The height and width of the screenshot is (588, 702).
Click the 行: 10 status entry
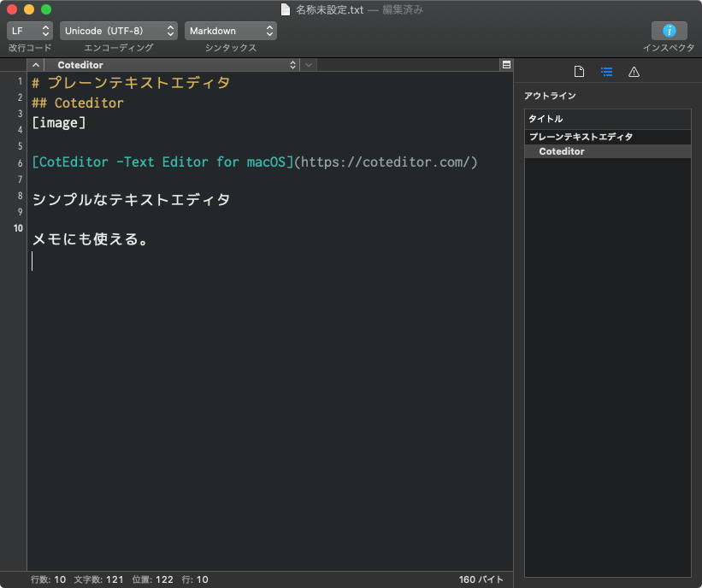click(195, 579)
